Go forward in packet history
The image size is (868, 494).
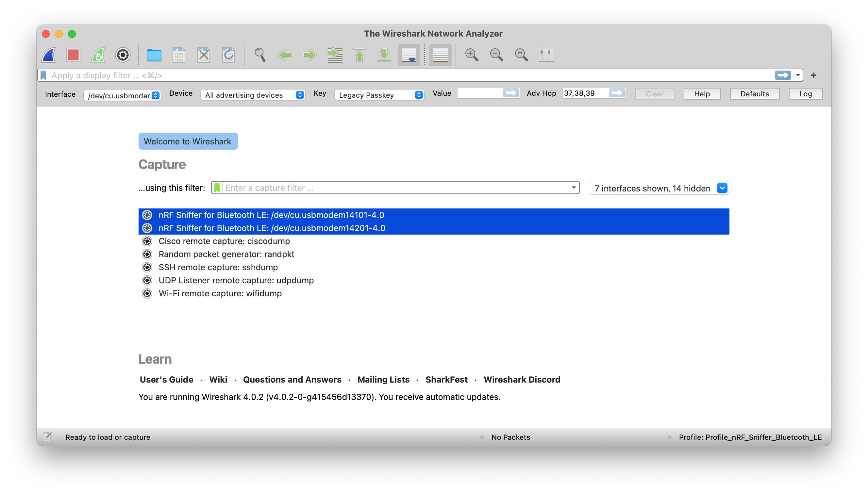[x=309, y=55]
